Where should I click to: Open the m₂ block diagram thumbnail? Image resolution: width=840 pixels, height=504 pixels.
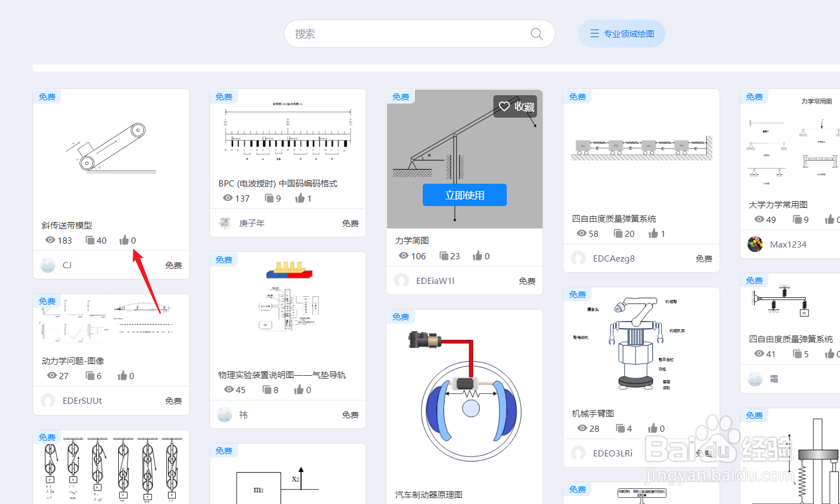pos(288,475)
